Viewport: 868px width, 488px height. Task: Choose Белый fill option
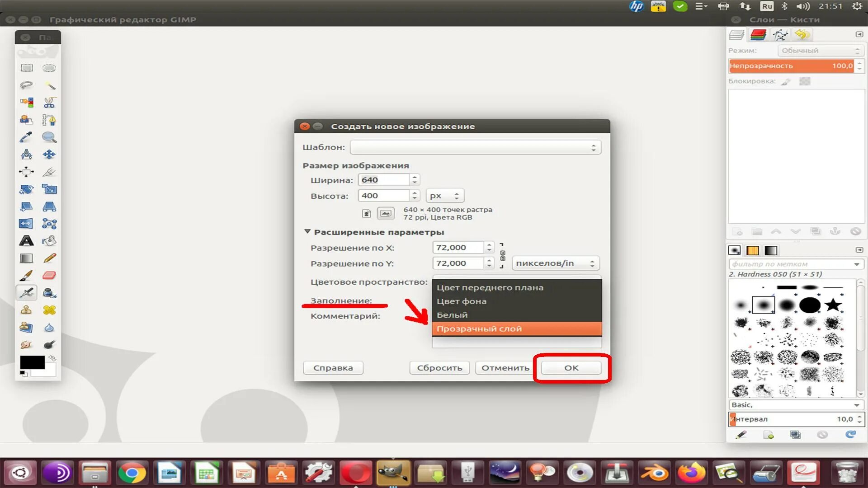coord(517,315)
